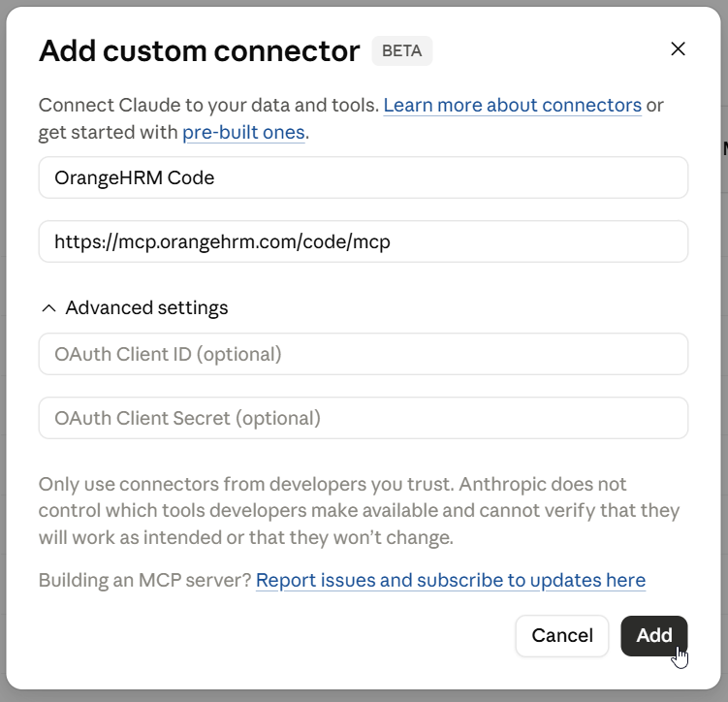Open the Learn more about connectors link
Image resolution: width=728 pixels, height=702 pixels.
tap(512, 106)
